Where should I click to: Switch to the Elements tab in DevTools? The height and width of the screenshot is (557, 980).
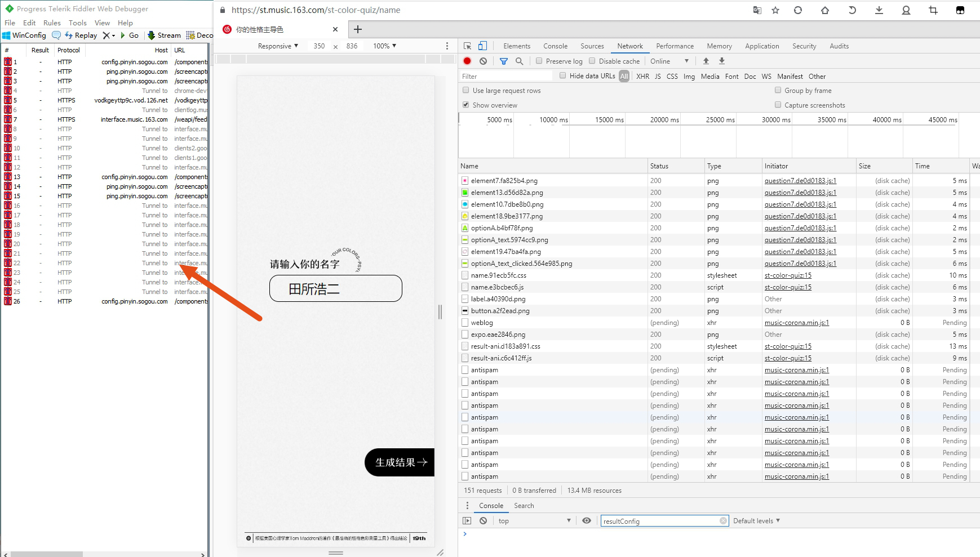pyautogui.click(x=517, y=46)
